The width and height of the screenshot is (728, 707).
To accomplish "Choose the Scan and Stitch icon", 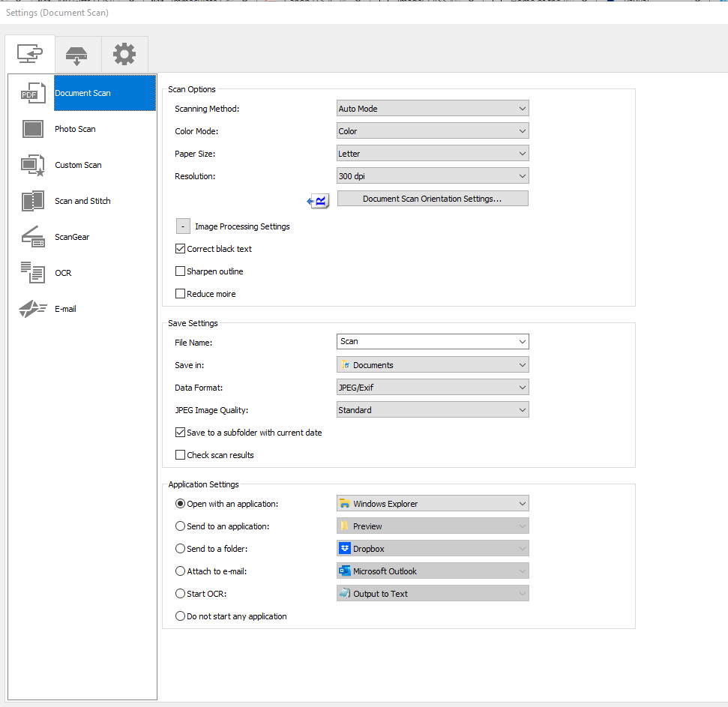I will [33, 201].
